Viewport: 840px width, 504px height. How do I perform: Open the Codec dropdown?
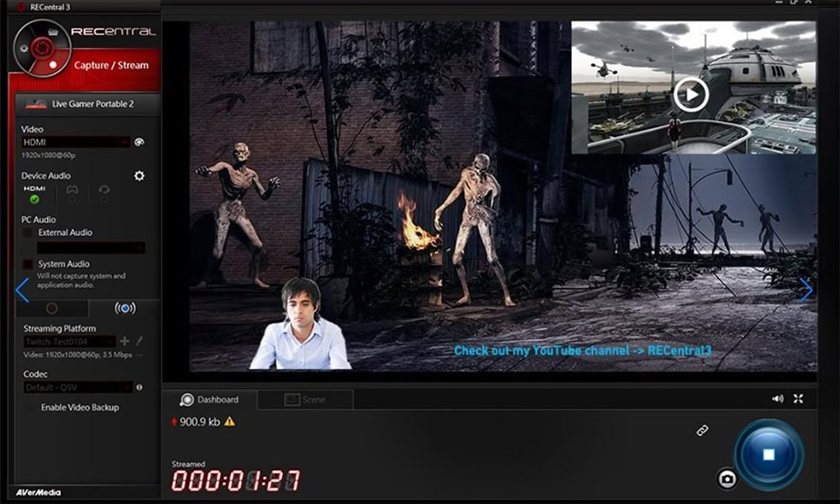click(x=77, y=387)
